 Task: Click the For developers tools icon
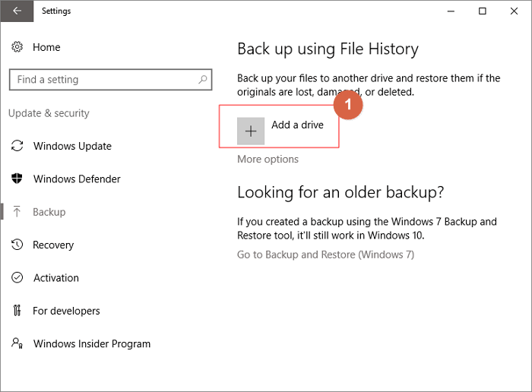click(x=17, y=310)
